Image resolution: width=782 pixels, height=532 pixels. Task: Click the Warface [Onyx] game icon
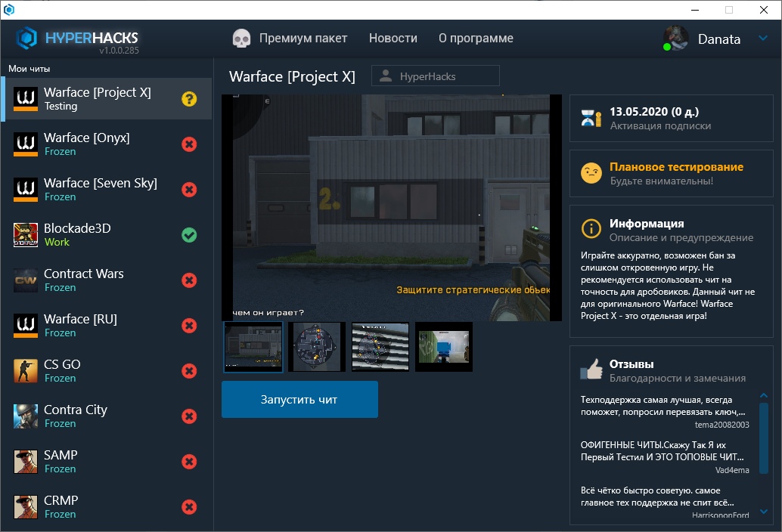[x=26, y=144]
